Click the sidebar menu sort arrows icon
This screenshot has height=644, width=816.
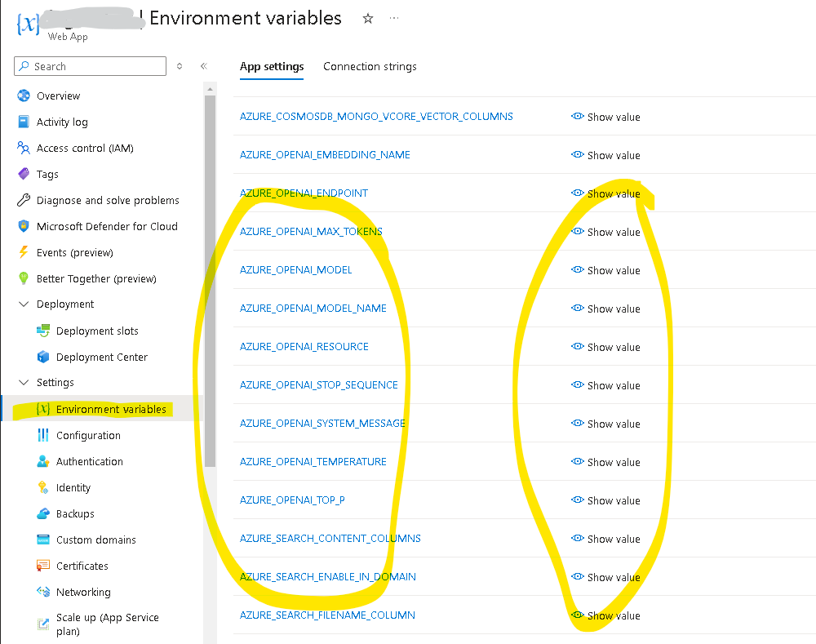point(180,66)
